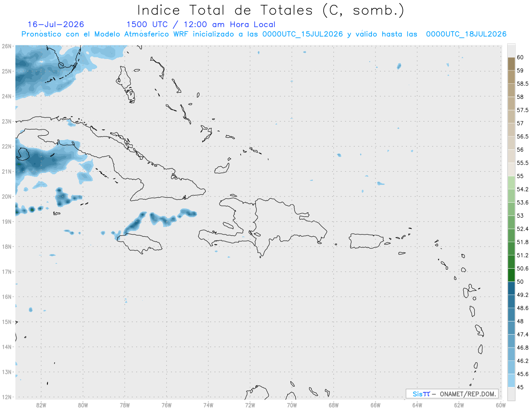Select the date text "16-Jul-2026"

[56, 24]
